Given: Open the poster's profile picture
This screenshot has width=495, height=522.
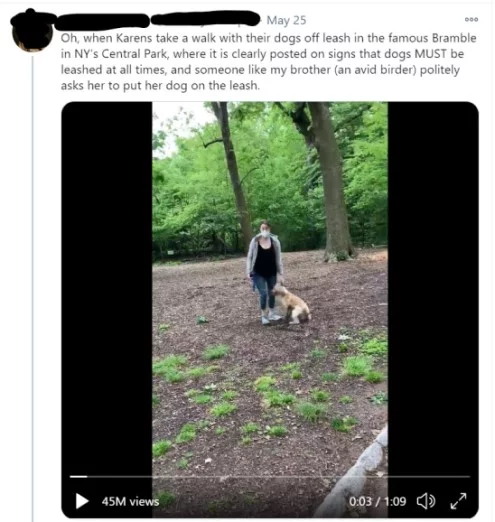Looking at the screenshot, I should tap(32, 33).
